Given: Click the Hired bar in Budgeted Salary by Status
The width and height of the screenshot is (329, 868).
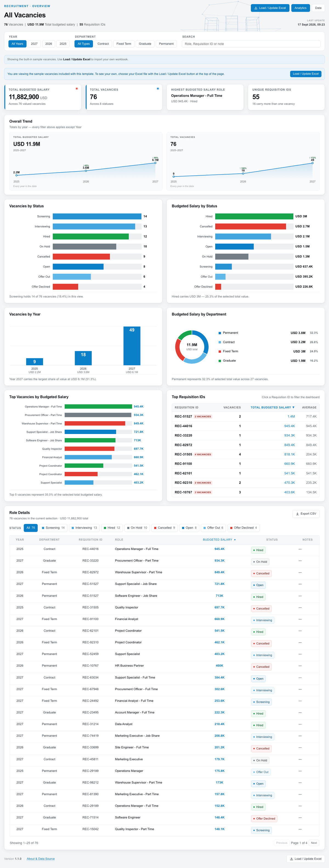Looking at the screenshot, I should [x=254, y=216].
